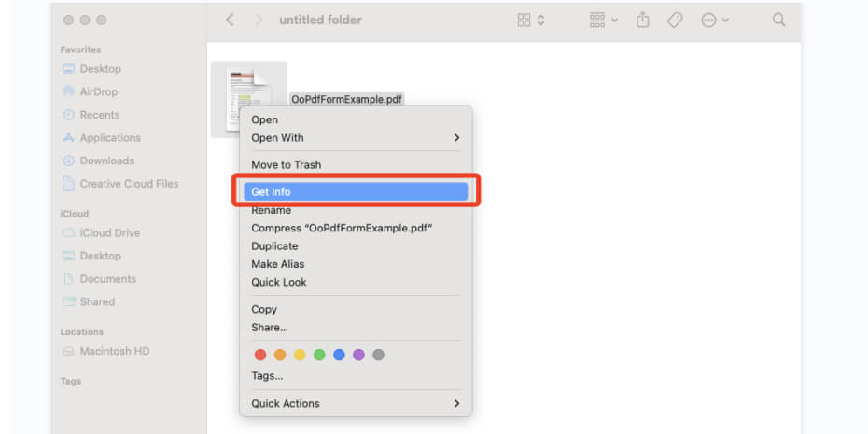Choose Rename in the context menu

pyautogui.click(x=271, y=210)
